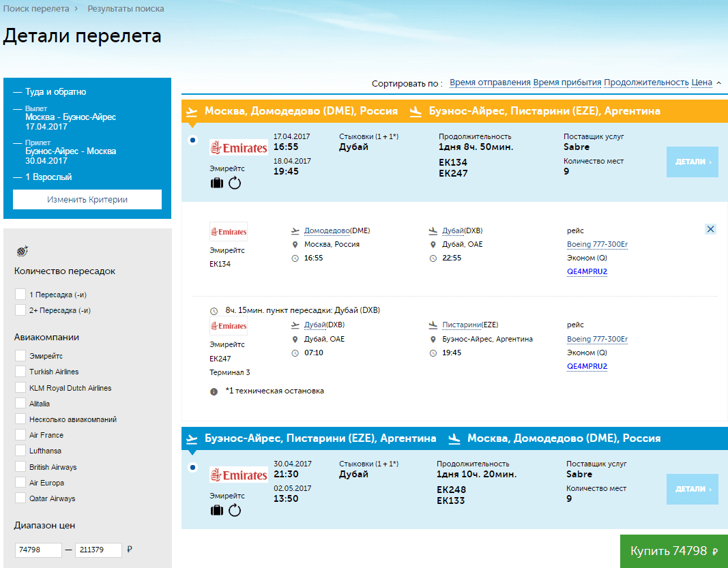The image size is (728, 568).
Task: Check the 2+ Пересадка filter
Action: [x=20, y=310]
